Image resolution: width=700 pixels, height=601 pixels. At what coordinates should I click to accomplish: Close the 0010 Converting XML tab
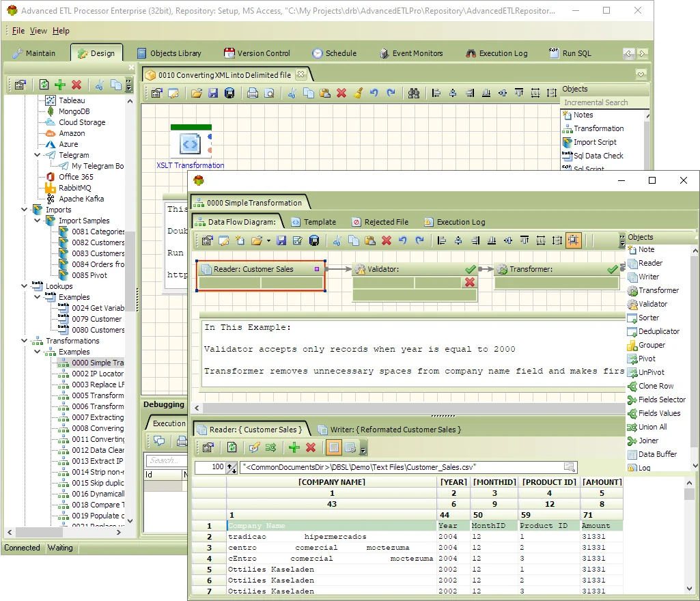[301, 74]
